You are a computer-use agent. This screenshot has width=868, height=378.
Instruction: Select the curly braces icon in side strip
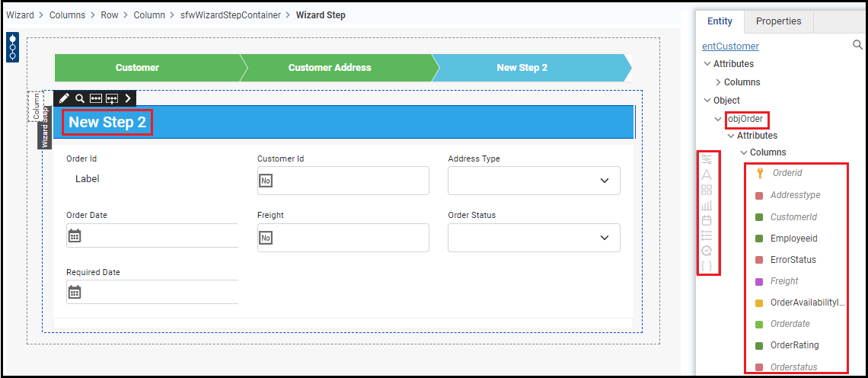(x=707, y=266)
